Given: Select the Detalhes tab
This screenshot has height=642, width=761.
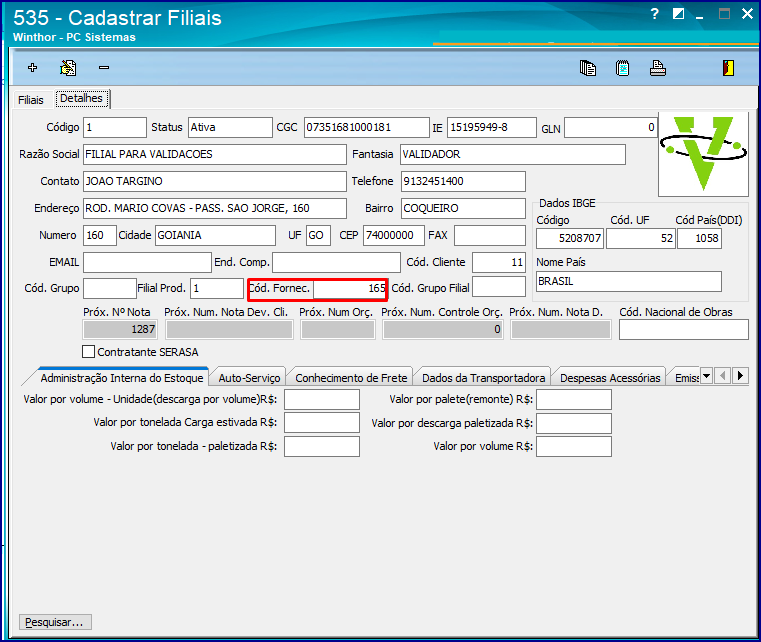Looking at the screenshot, I should coord(82,99).
